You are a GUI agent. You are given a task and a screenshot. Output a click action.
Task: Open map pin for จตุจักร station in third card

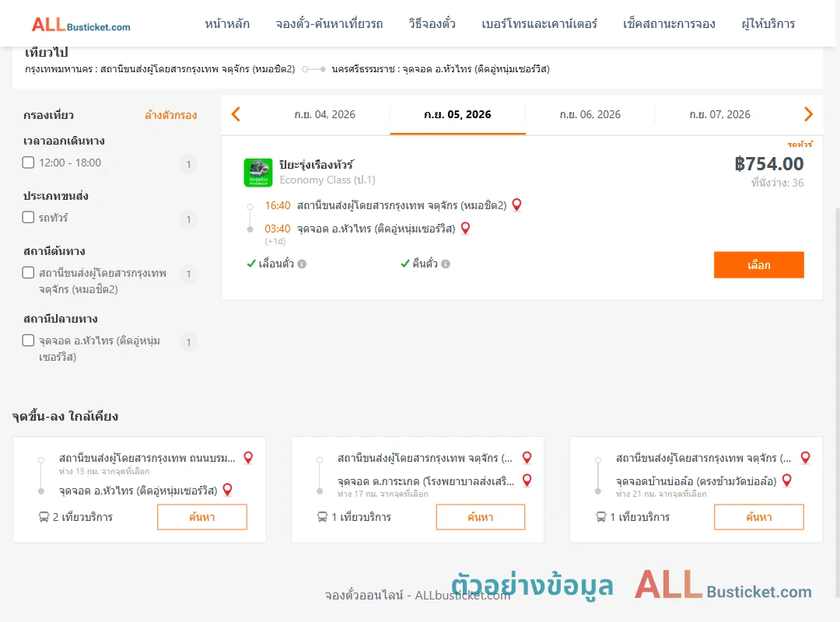tap(805, 457)
